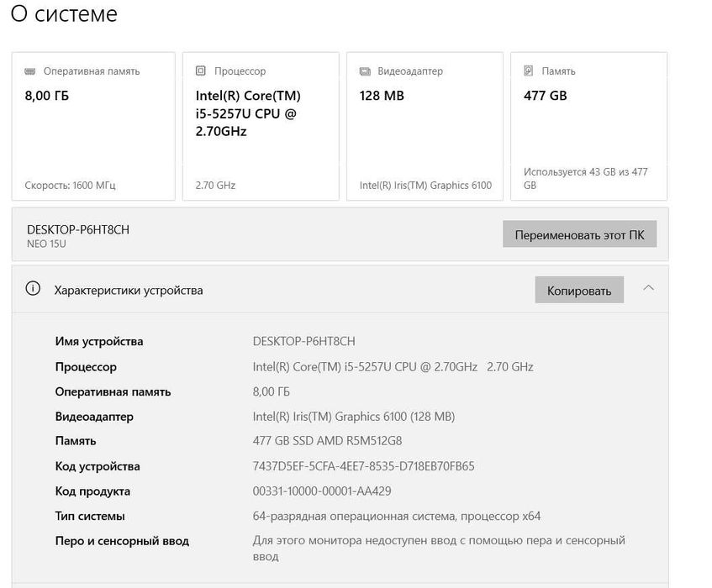The image size is (712, 588).
Task: Select the 64-разрядная операционная система value
Action: tap(397, 516)
